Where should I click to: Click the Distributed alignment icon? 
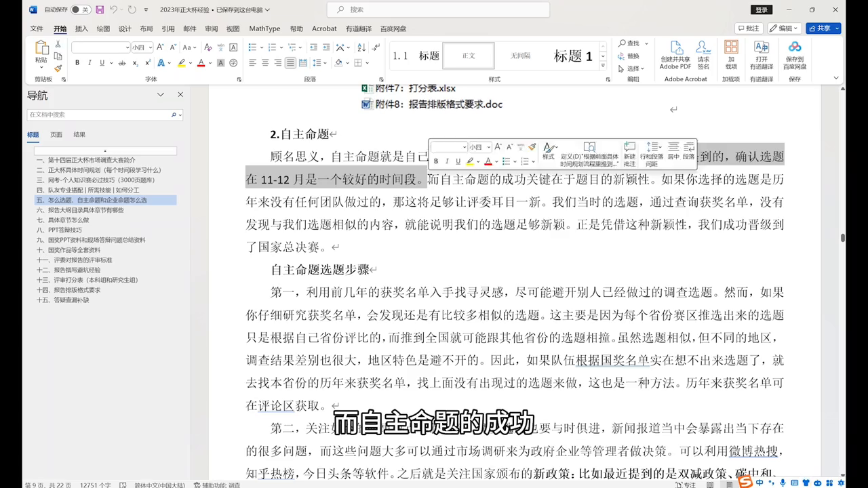[302, 63]
